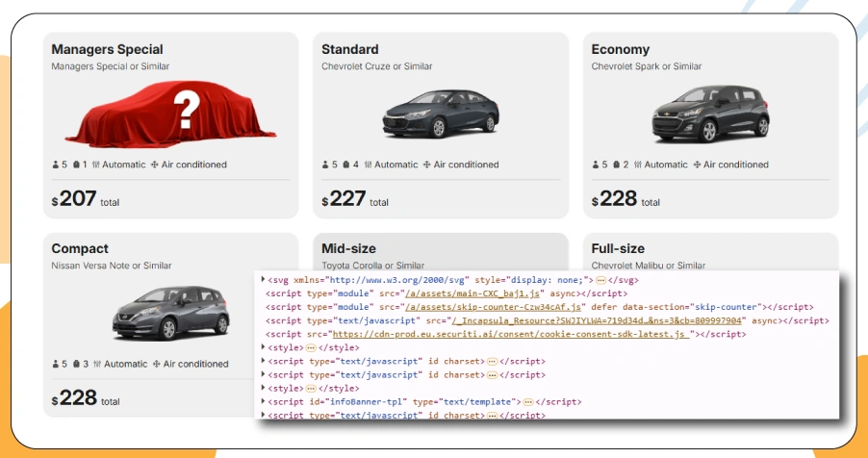Click the Economy card title
Screen dimensions: 868x458
pos(620,49)
